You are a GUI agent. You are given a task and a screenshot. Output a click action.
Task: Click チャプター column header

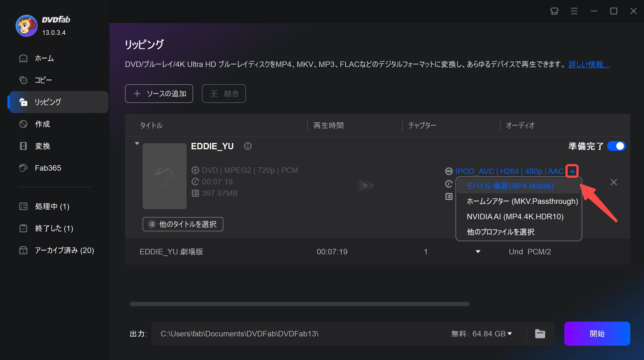coord(422,125)
